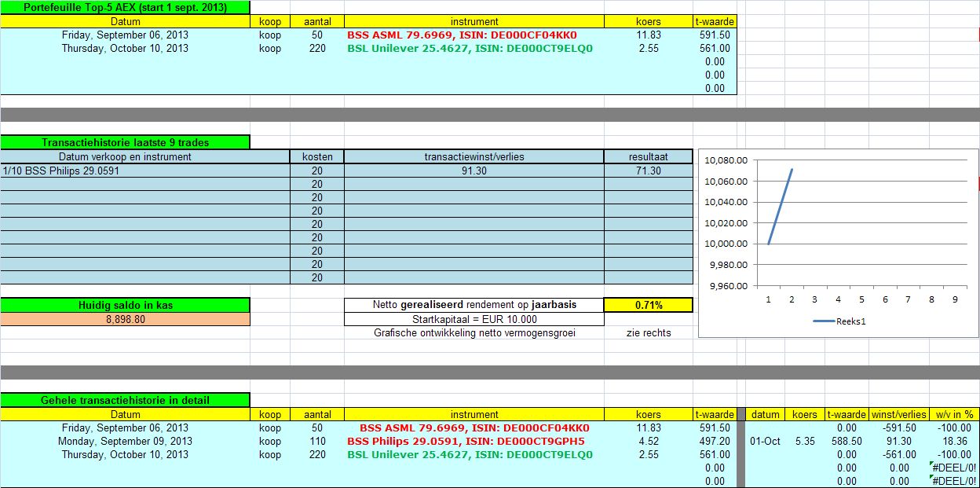Select the Gehele transactiehistorie in detail header
Viewport: 980px width, 488px height.
(x=125, y=400)
